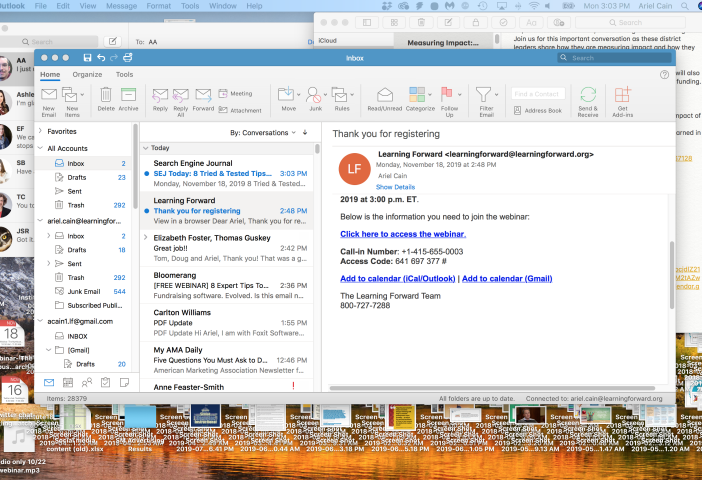This screenshot has width=702, height=480.
Task: Switch to Mail view in bottom navigation
Action: click(x=49, y=382)
